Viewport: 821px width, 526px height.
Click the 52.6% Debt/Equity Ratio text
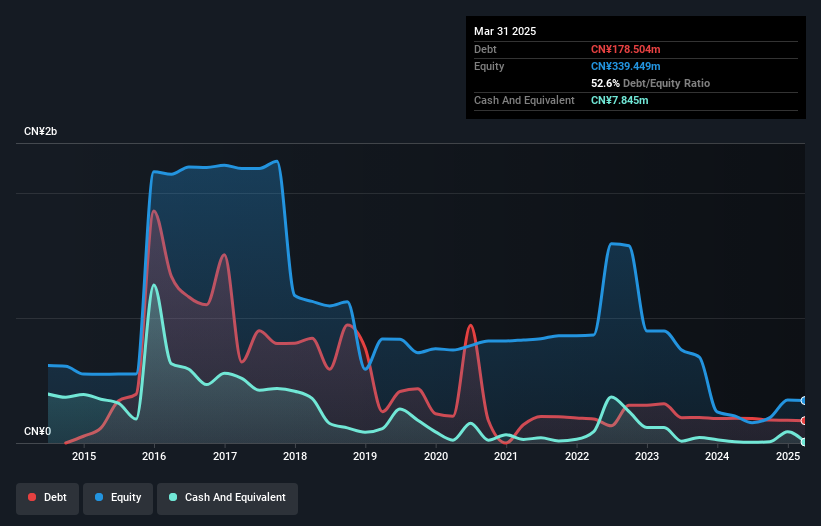click(x=650, y=83)
